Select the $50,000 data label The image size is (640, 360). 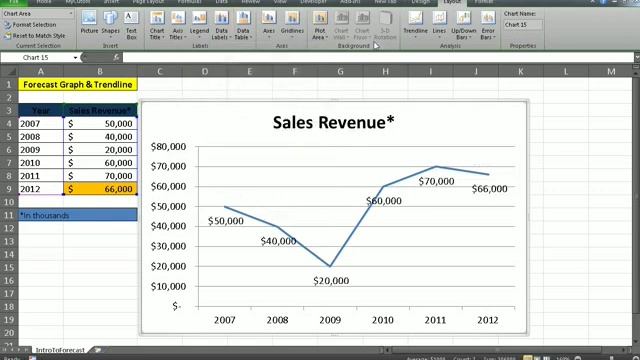click(226, 221)
